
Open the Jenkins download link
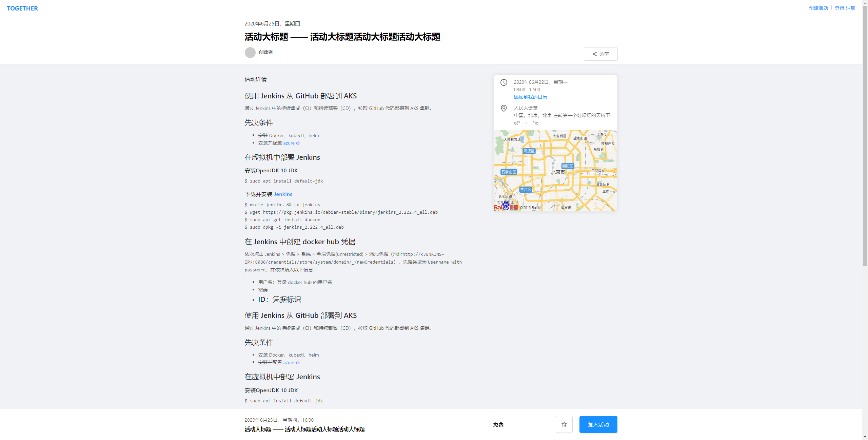coord(283,194)
